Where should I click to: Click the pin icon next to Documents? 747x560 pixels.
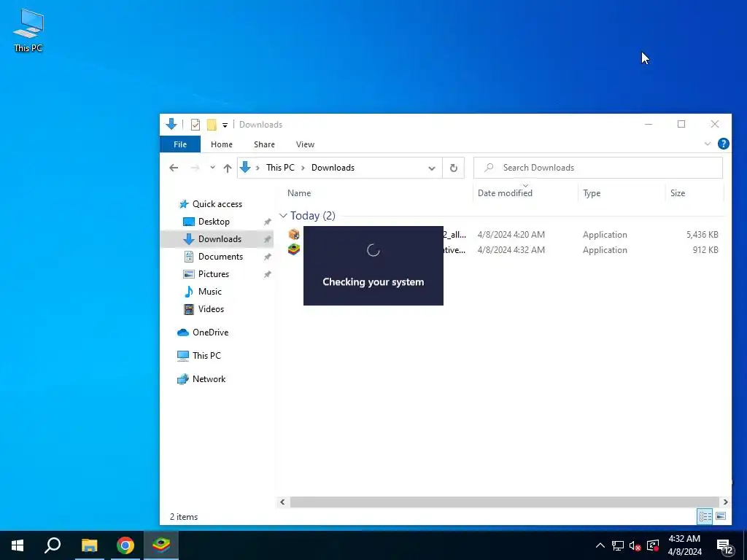coord(267,257)
